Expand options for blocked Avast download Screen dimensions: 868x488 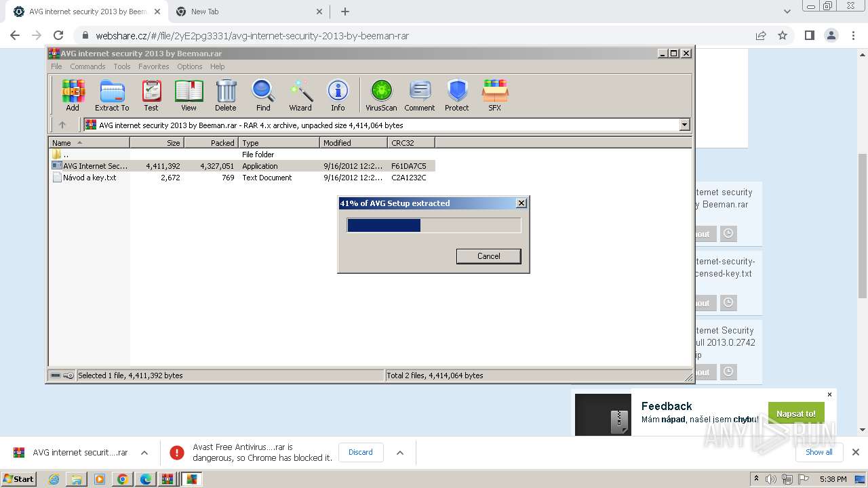[400, 453]
